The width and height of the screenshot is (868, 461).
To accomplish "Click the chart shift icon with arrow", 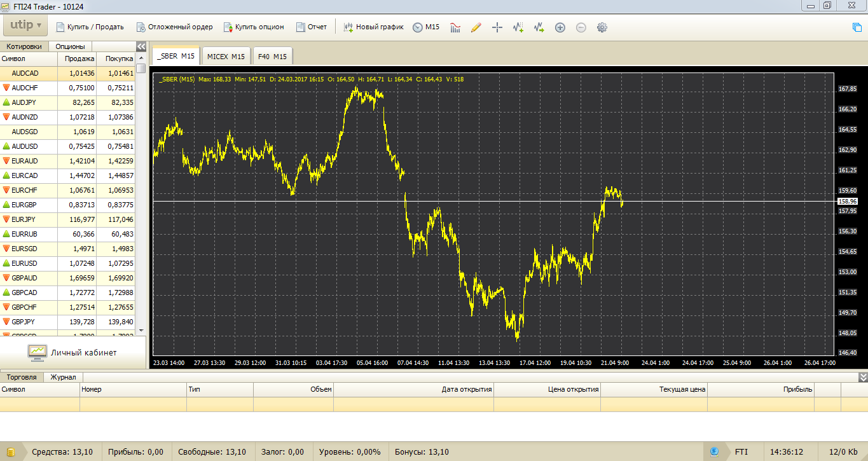I will tap(539, 27).
